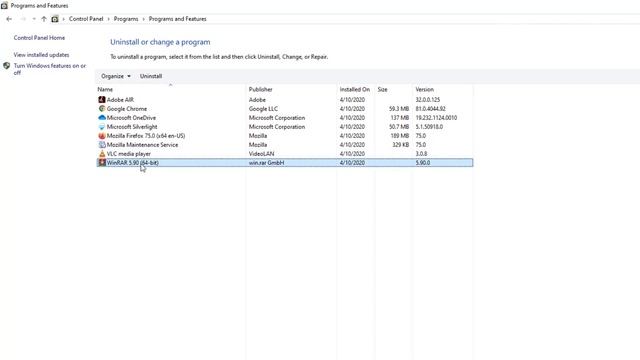640x360 pixels.
Task: Sort by Version column header
Action: (424, 89)
